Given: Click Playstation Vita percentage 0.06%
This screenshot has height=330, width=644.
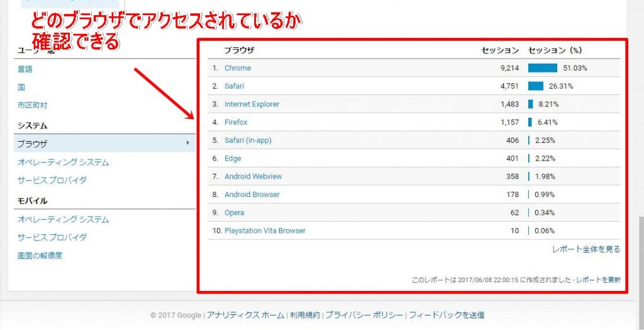Looking at the screenshot, I should (x=545, y=231).
